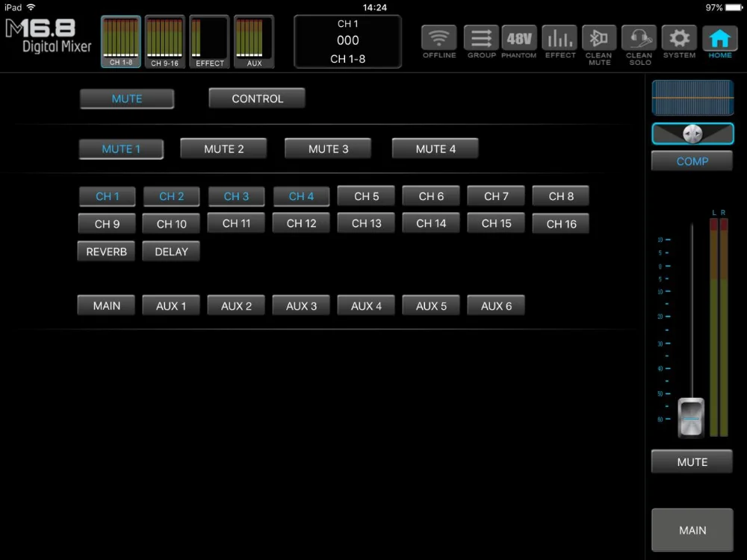Toggle MAIN output in the mute group

(106, 305)
